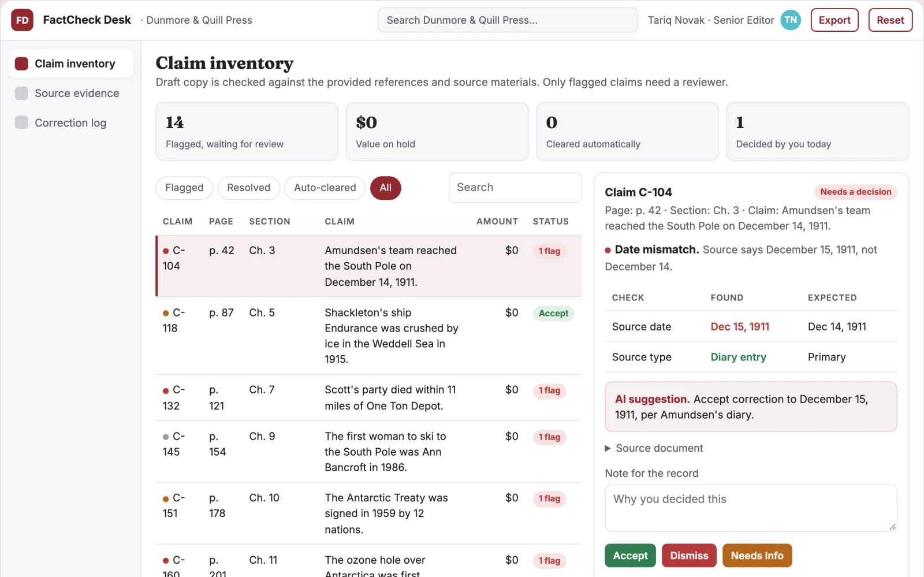
Task: Expand the Source document disclosure
Action: click(x=653, y=448)
